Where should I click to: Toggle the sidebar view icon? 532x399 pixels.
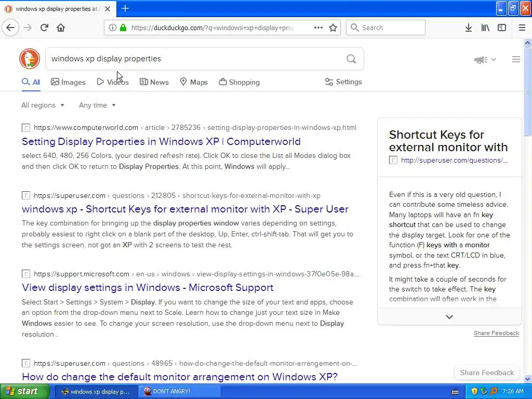[x=502, y=28]
